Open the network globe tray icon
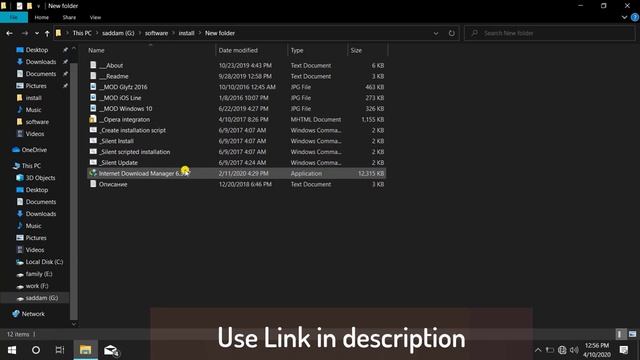The height and width of the screenshot is (360, 640). tap(562, 350)
